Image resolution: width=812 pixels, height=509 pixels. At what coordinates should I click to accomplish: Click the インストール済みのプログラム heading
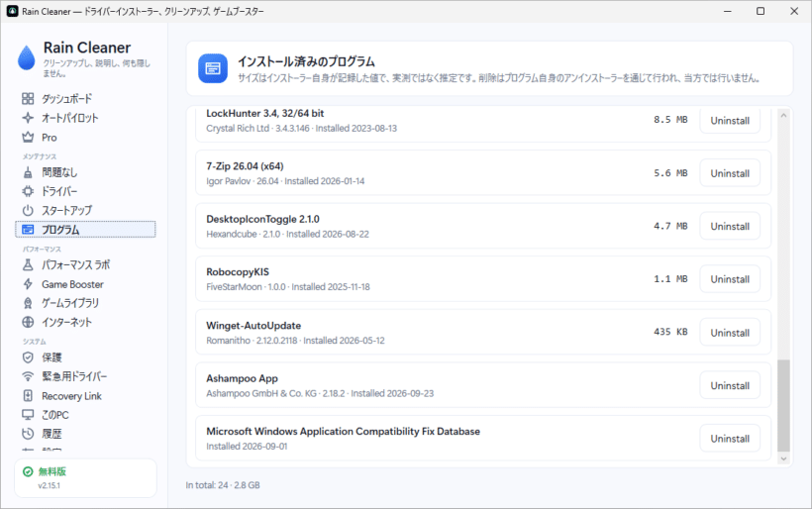coord(306,61)
